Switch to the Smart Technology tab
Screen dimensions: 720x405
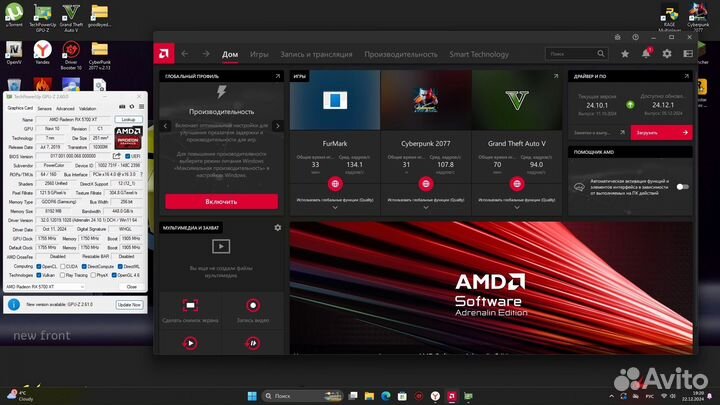[x=479, y=54]
